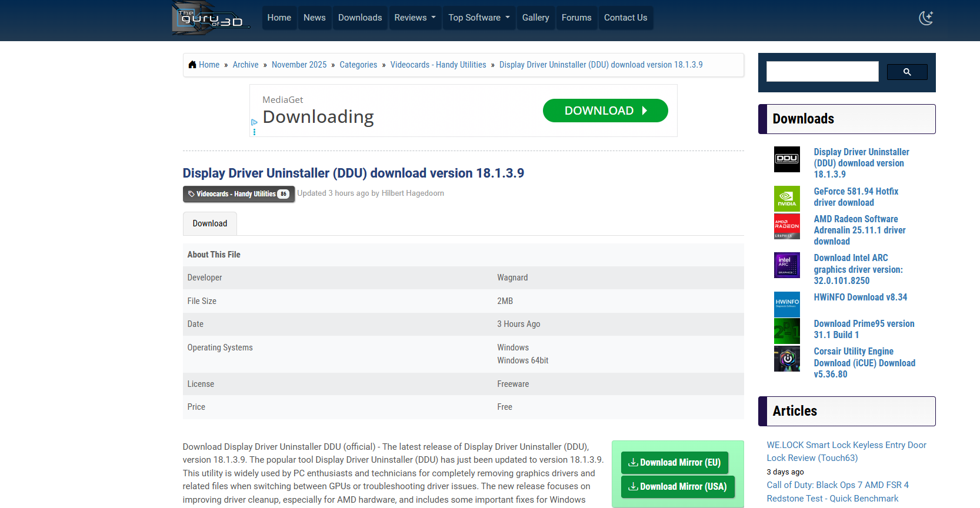
Task: Select the Download tab
Action: pyautogui.click(x=210, y=223)
